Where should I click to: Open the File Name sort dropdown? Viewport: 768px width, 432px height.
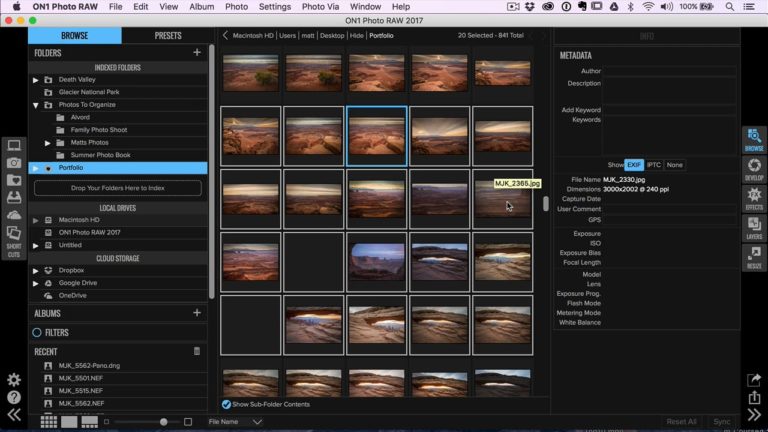[235, 422]
